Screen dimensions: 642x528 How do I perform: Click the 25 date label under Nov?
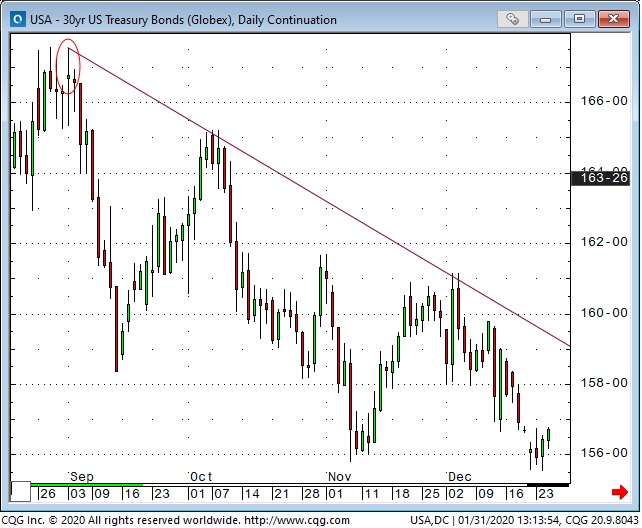(432, 494)
